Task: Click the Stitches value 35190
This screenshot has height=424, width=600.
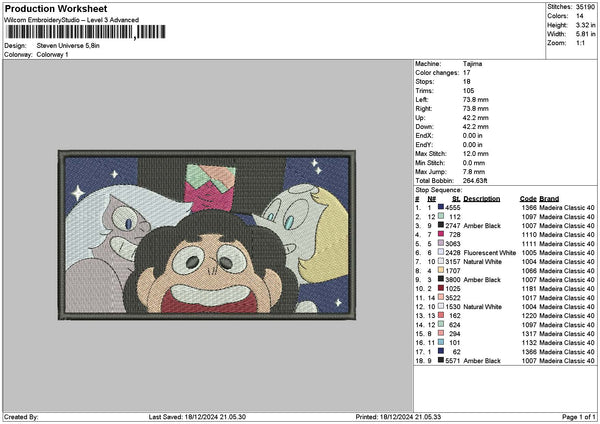Action: coord(585,7)
